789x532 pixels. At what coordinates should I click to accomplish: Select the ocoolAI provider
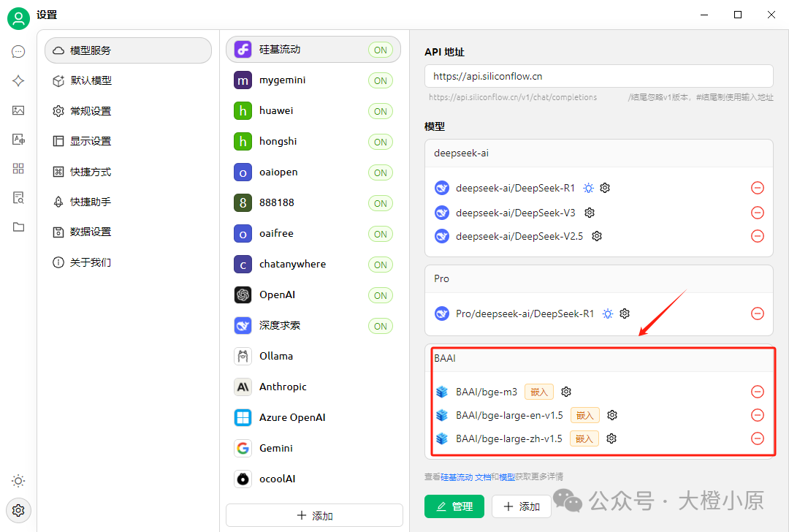pyautogui.click(x=313, y=479)
